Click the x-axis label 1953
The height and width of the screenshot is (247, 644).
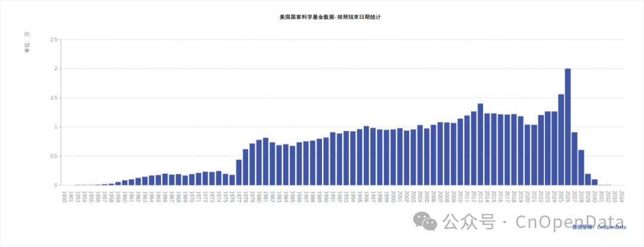click(x=78, y=195)
